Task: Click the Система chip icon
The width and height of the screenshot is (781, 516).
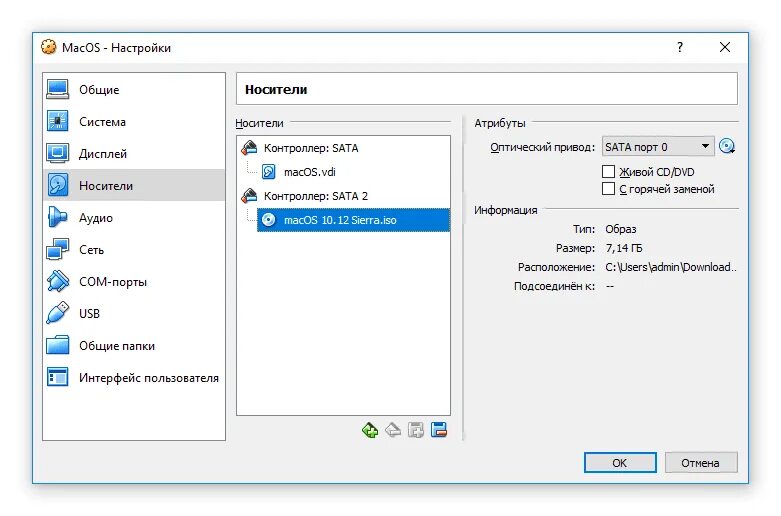Action: 58,122
